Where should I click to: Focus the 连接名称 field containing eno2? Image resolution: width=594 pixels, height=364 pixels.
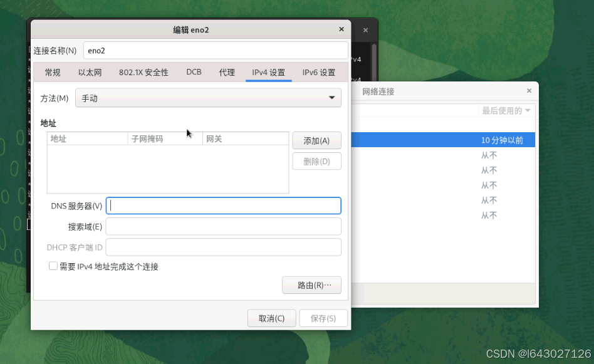[x=216, y=50]
